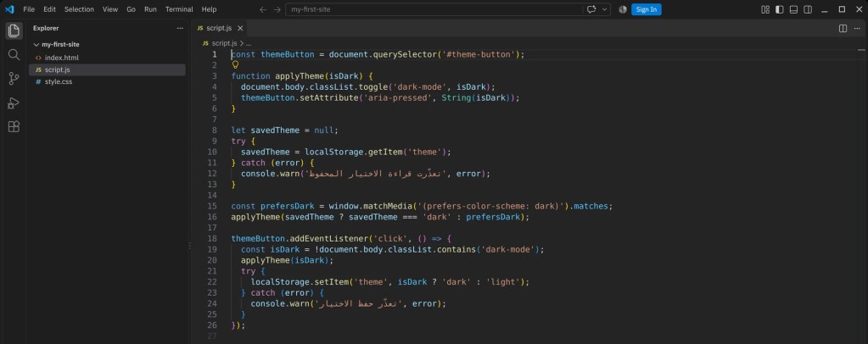Close the script.js tab
This screenshot has height=344, width=868.
[x=240, y=28]
